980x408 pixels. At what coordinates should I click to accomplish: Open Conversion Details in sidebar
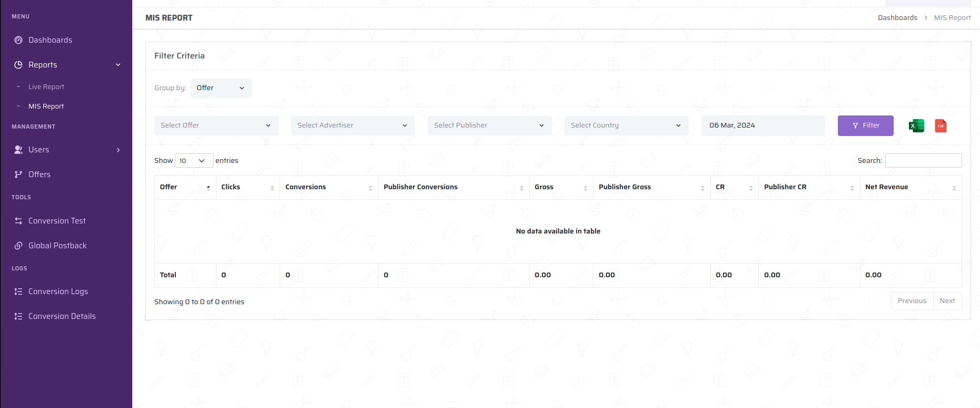[x=62, y=316]
